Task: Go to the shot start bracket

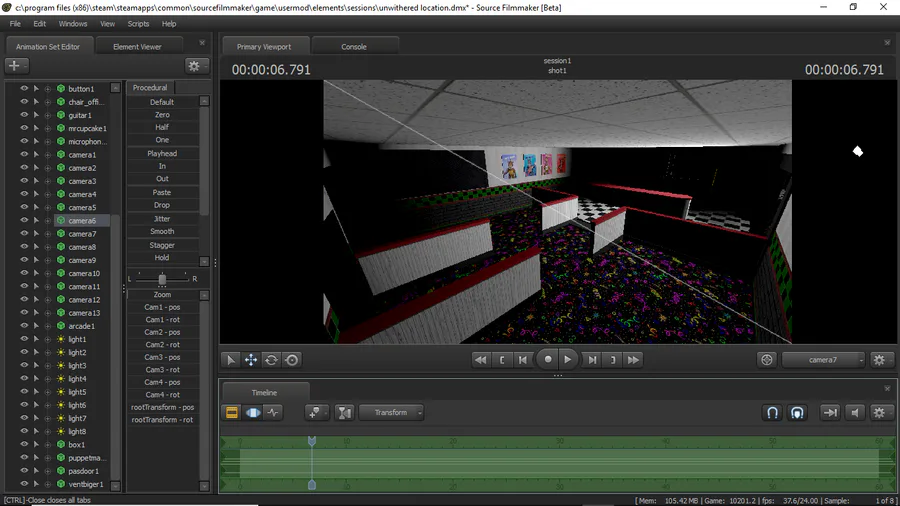Action: click(x=502, y=360)
